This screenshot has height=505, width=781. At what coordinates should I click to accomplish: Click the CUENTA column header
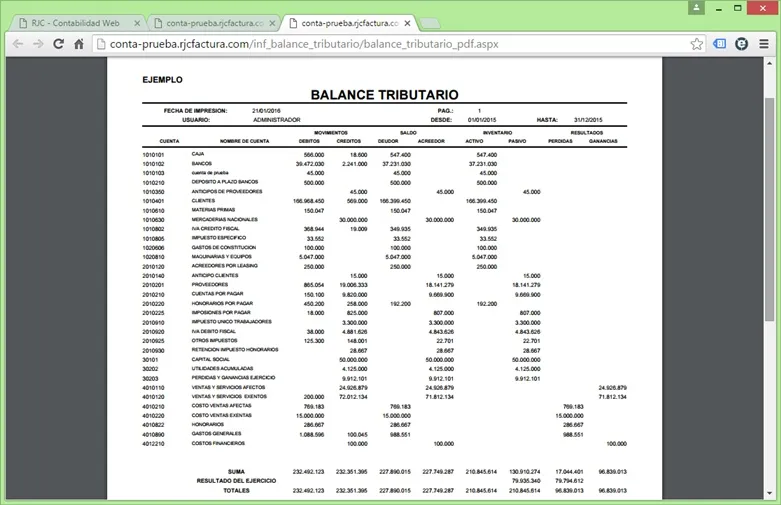coord(169,141)
